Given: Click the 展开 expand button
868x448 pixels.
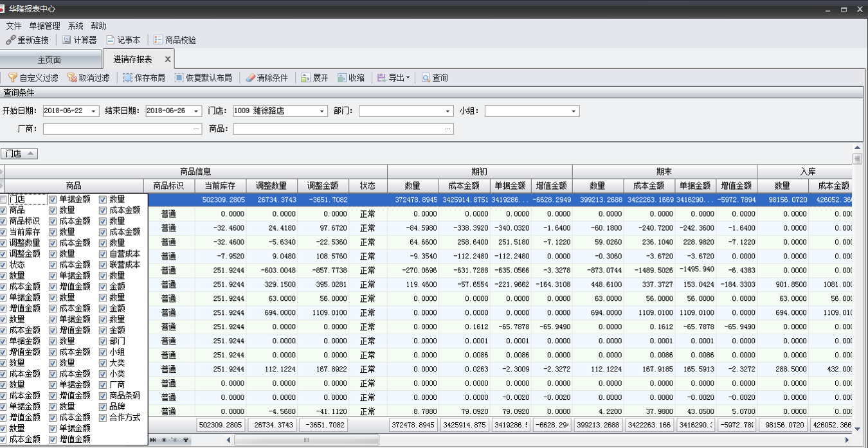Looking at the screenshot, I should click(314, 78).
